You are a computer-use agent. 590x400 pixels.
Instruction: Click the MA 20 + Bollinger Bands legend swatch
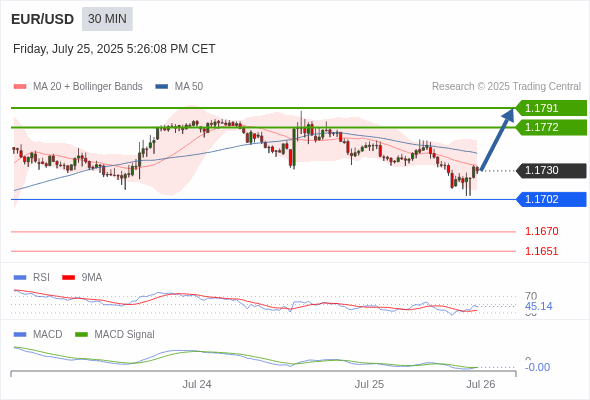click(20, 87)
